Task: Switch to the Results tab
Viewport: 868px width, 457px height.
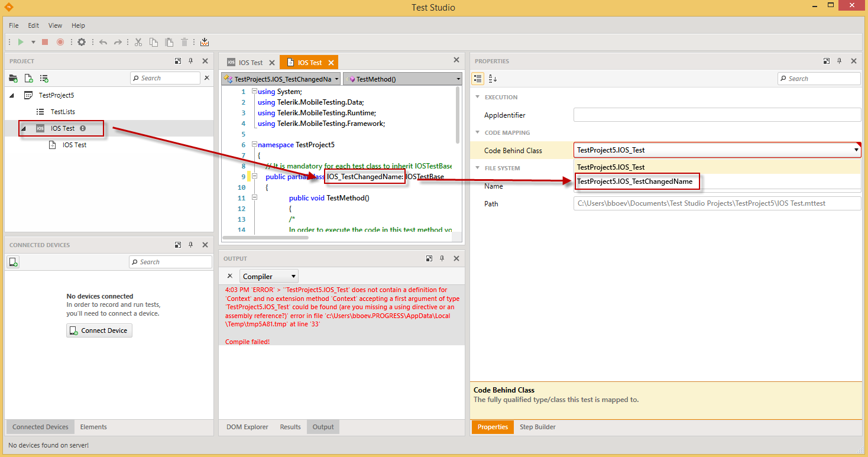Action: coord(290,427)
